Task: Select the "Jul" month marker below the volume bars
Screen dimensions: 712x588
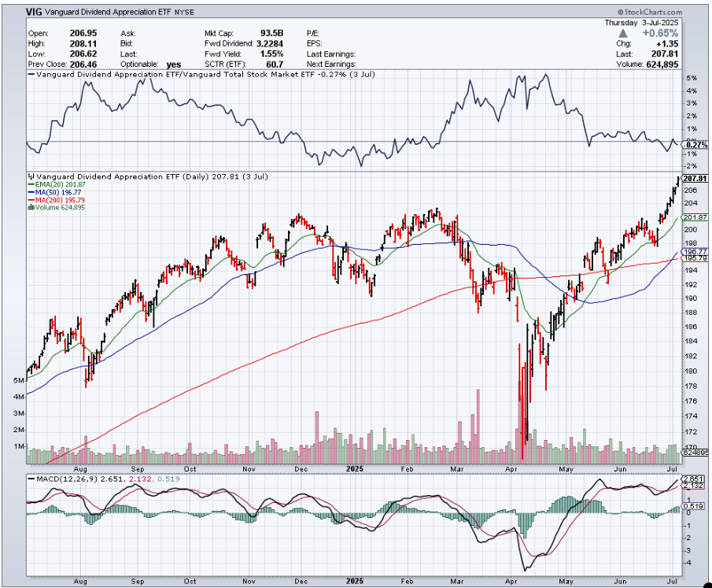Action: pyautogui.click(x=673, y=469)
